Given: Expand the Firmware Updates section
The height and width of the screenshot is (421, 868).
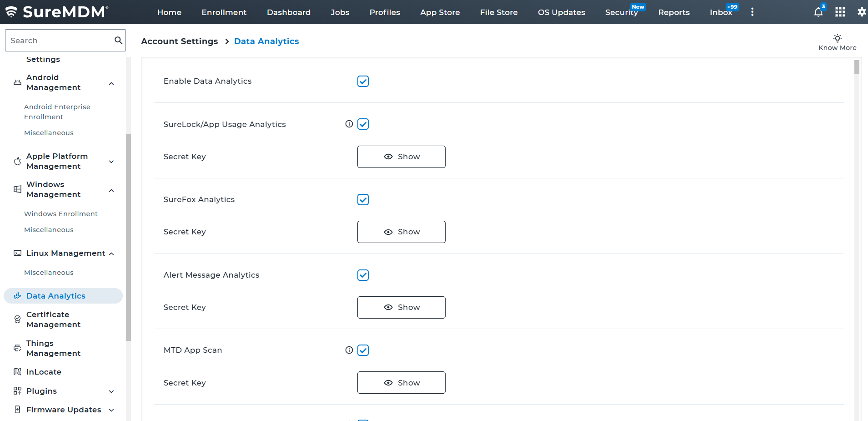Looking at the screenshot, I should pos(111,410).
